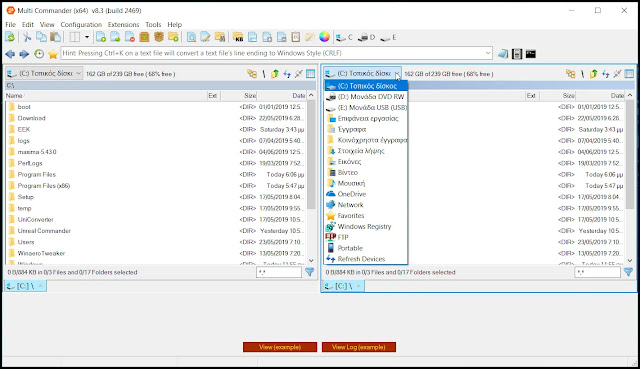Screen dimensions: 640x369
Task: Select (D:) DVD RW drive from list
Action: pyautogui.click(x=366, y=97)
